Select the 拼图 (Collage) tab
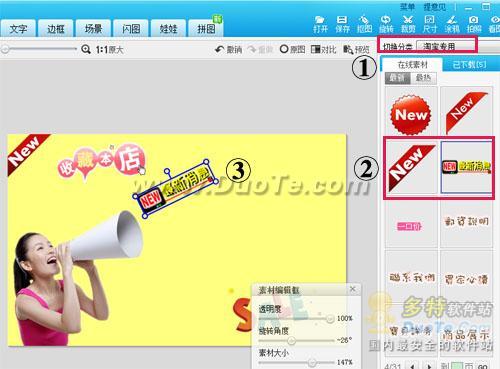Viewport: 500px width, 369px height. pos(206,28)
